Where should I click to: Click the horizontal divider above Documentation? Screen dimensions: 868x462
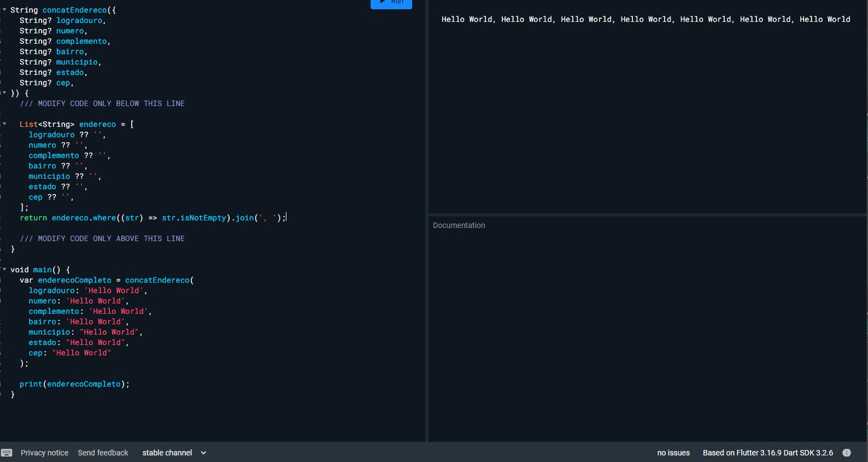coord(648,215)
